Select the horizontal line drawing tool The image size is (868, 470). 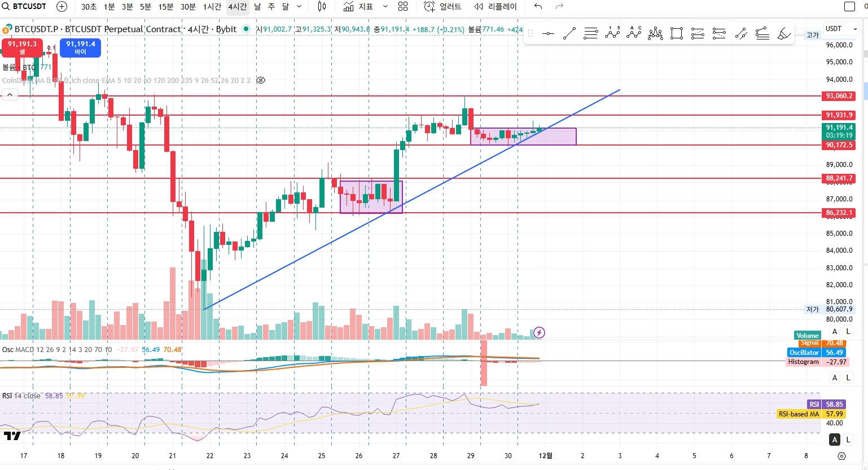pos(548,34)
